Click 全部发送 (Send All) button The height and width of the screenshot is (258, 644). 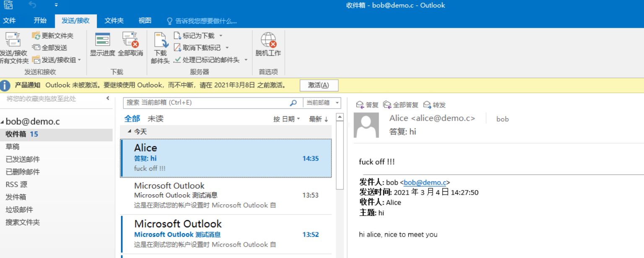tap(49, 48)
